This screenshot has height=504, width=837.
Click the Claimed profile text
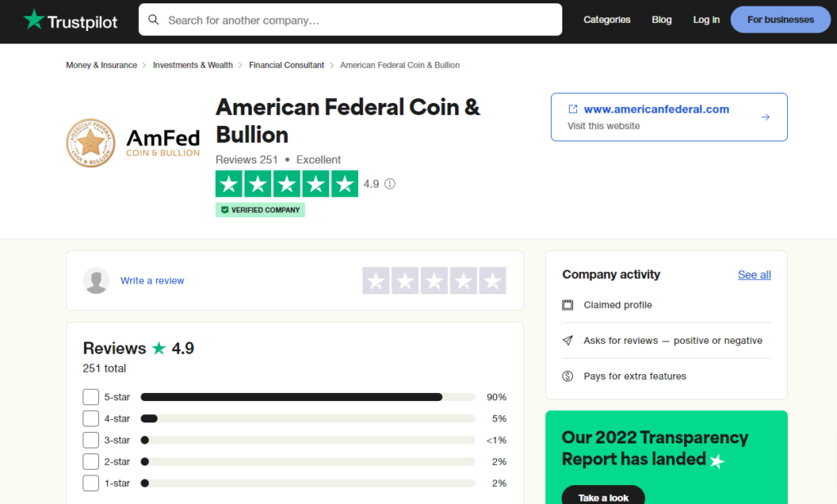pyautogui.click(x=618, y=305)
